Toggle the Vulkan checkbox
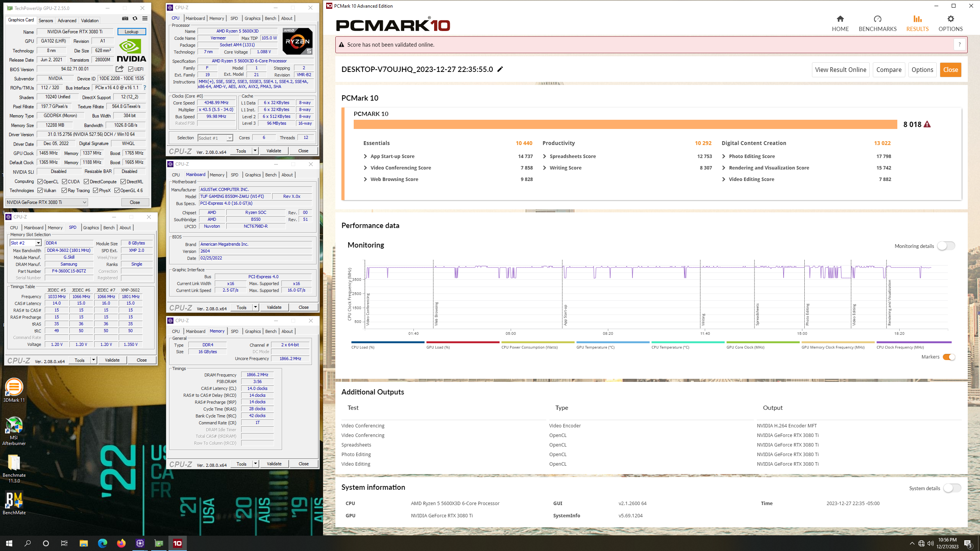980x551 pixels. [x=40, y=190]
